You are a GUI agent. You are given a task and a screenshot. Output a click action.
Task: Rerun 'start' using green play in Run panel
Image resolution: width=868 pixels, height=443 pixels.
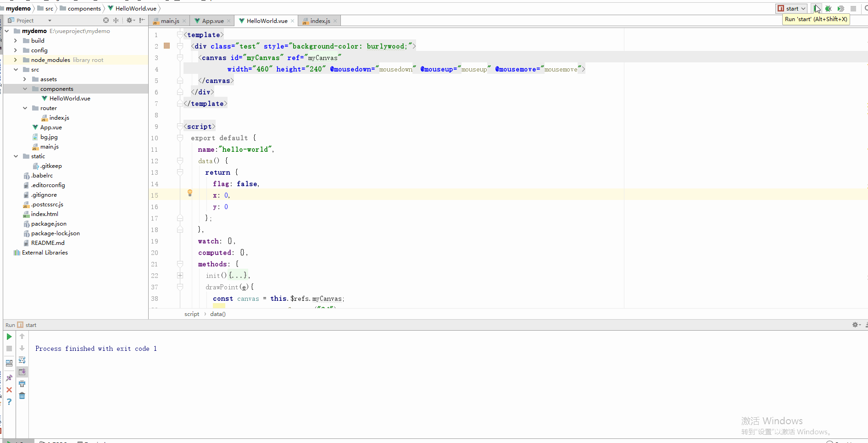point(9,337)
